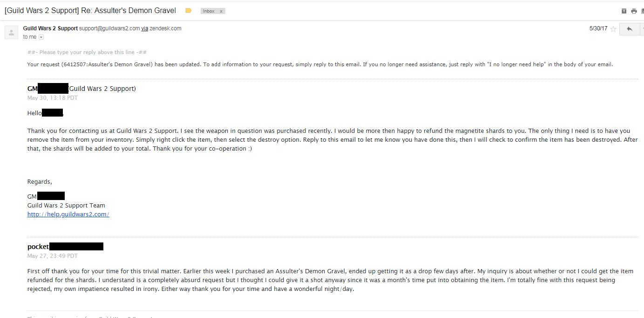The image size is (644, 318).
Task: Click the expand all icon beside print
Action: coord(624,11)
